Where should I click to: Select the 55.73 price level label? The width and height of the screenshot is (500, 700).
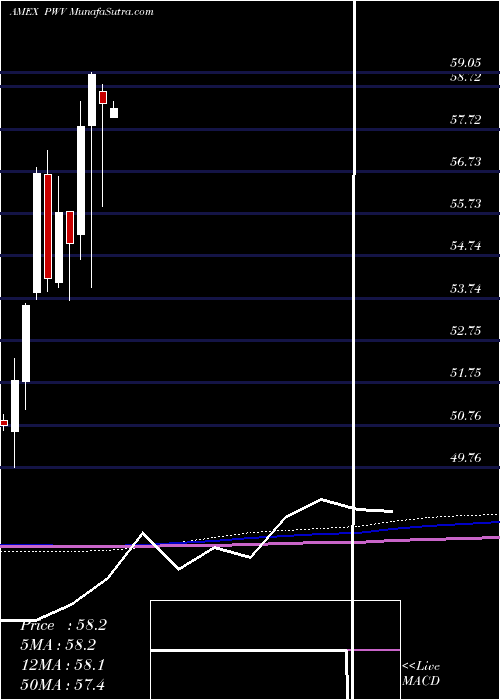tap(466, 204)
